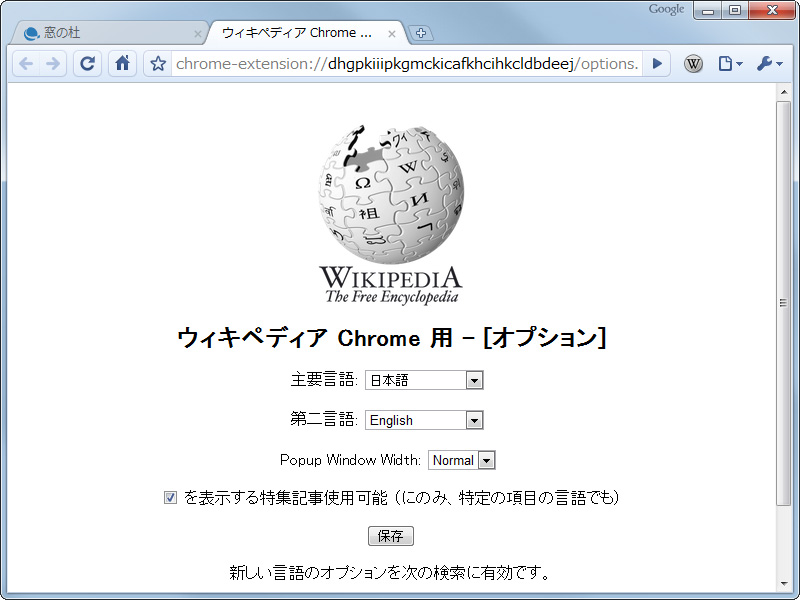Click scrollbar down arrow
The height and width of the screenshot is (600, 800).
[784, 584]
